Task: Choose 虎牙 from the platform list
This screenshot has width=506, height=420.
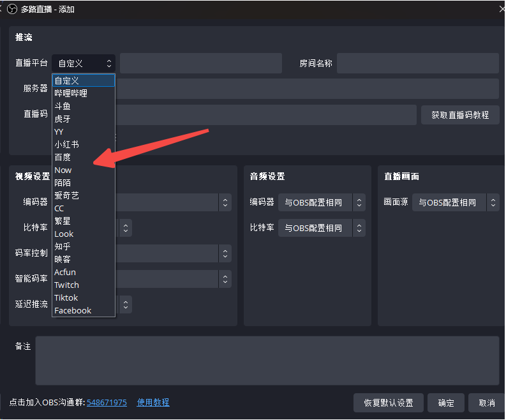Action: [84, 119]
